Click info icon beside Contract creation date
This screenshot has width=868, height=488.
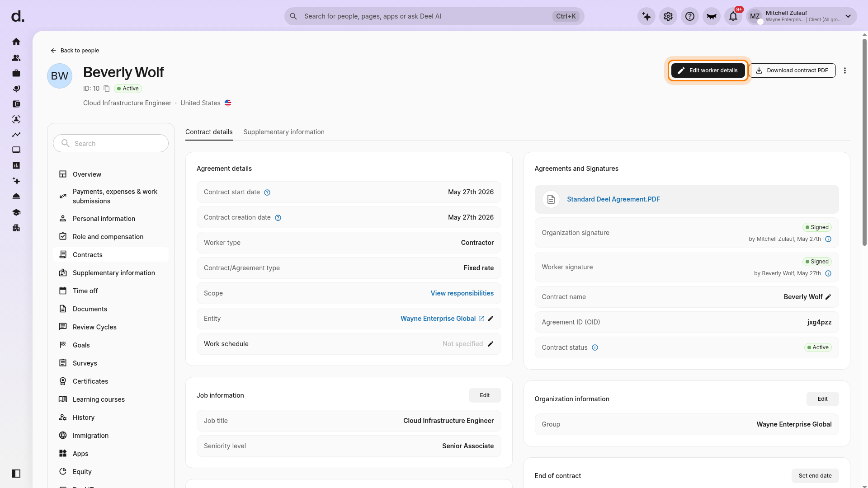click(278, 218)
